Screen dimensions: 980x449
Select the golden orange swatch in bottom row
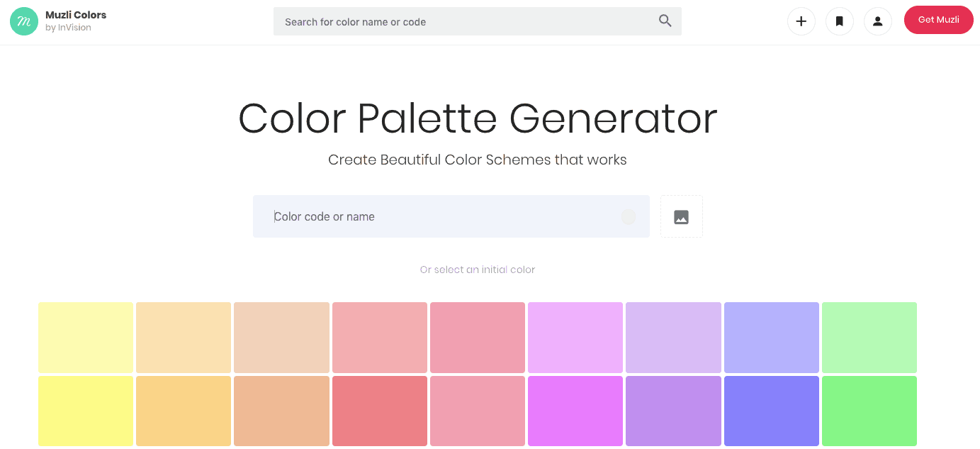pos(184,411)
